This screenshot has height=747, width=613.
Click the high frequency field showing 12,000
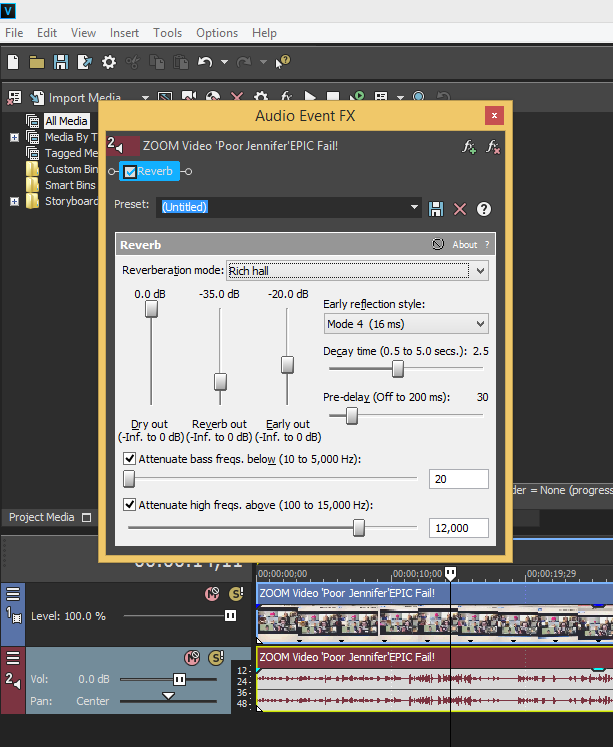click(459, 528)
